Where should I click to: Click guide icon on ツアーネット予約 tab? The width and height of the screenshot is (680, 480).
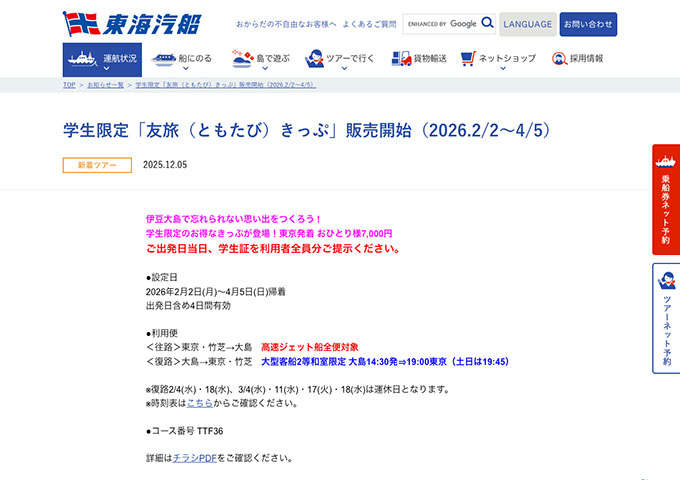pyautogui.click(x=667, y=280)
